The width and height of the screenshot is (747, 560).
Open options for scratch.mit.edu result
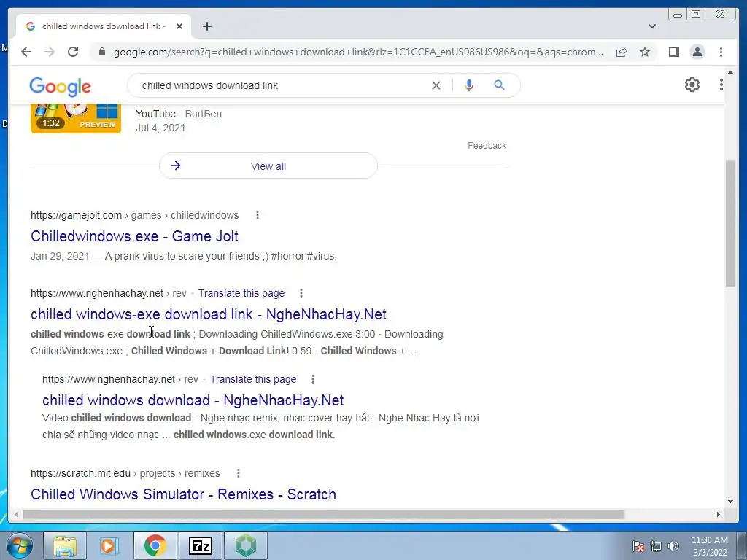click(239, 473)
